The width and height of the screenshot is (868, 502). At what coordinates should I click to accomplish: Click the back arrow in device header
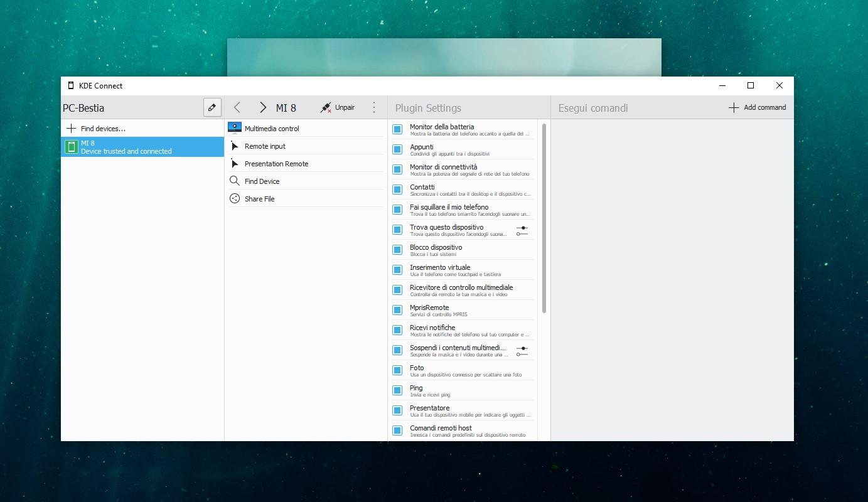[x=237, y=107]
